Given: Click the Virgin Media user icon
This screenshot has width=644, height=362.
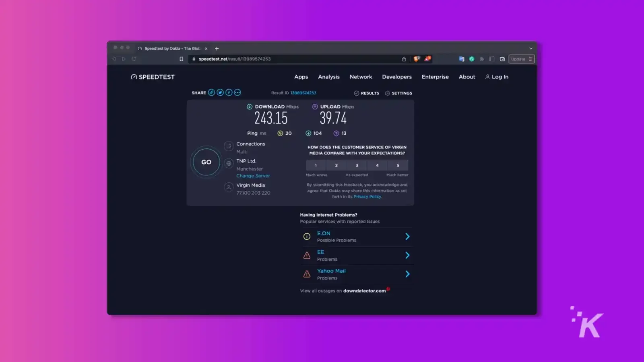Looking at the screenshot, I should [229, 187].
